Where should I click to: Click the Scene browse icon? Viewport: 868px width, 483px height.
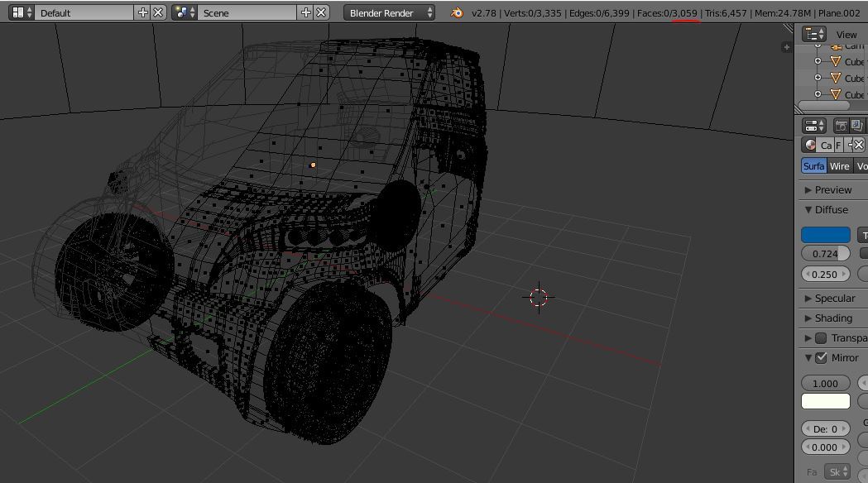185,12
